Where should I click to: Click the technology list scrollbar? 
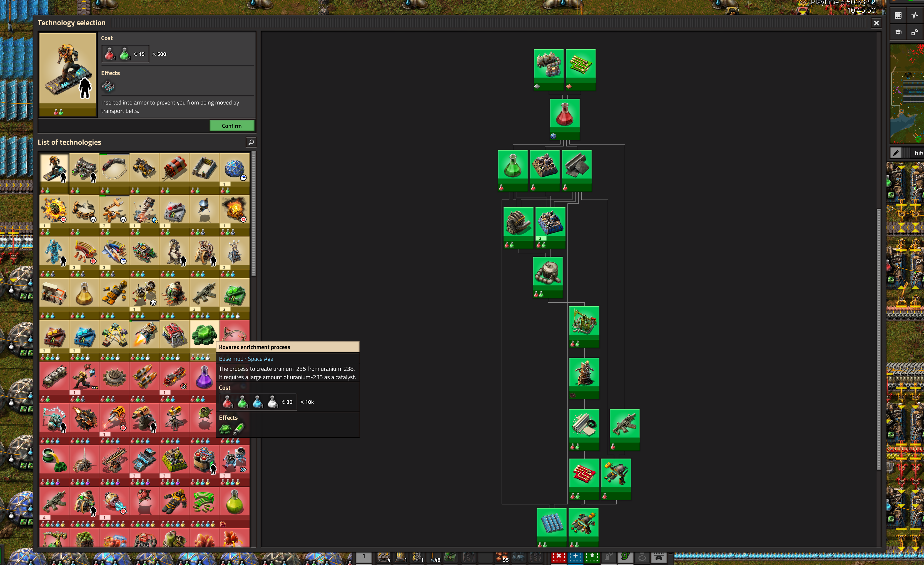click(253, 214)
